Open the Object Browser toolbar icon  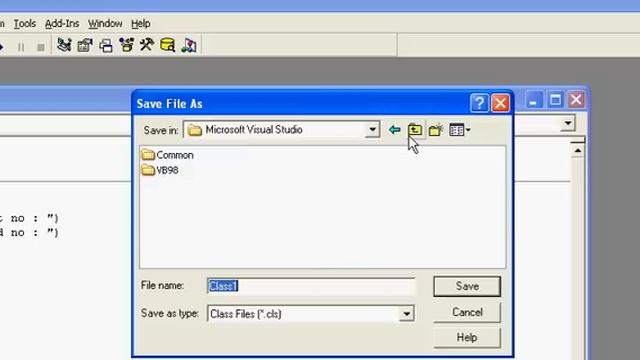click(126, 45)
